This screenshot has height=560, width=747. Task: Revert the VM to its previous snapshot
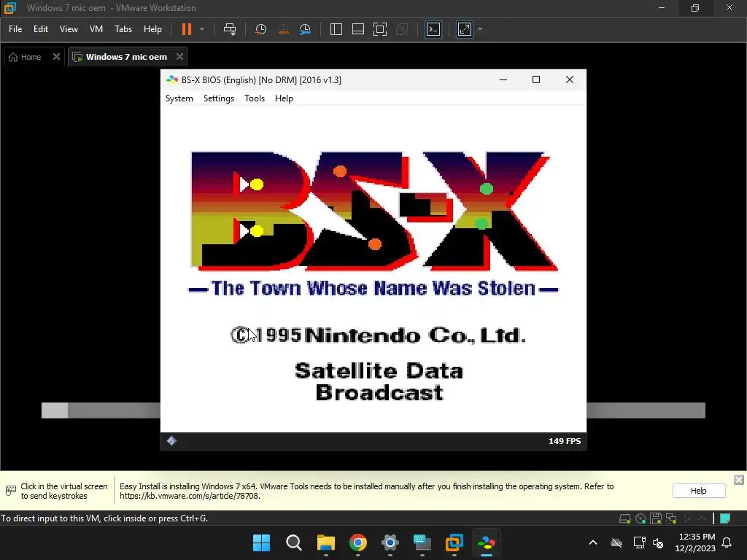pos(283,29)
